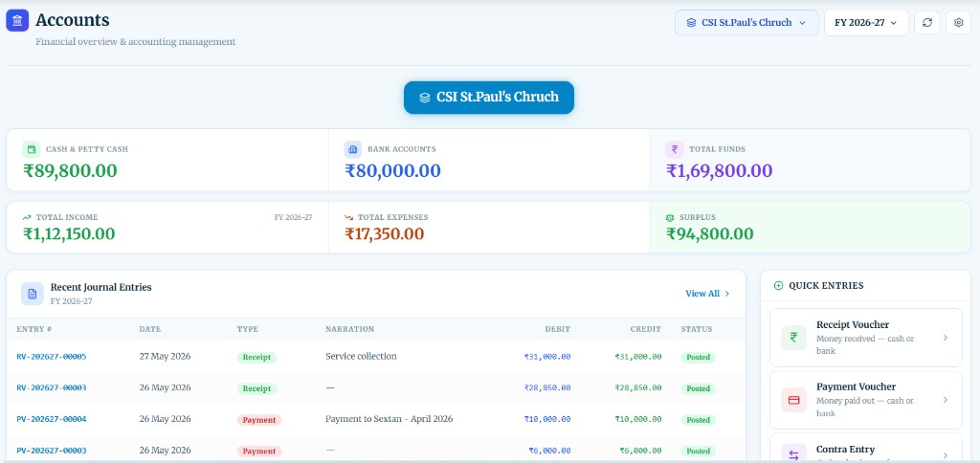This screenshot has width=980, height=463.
Task: Click the NARRATION column header
Action: pos(349,329)
